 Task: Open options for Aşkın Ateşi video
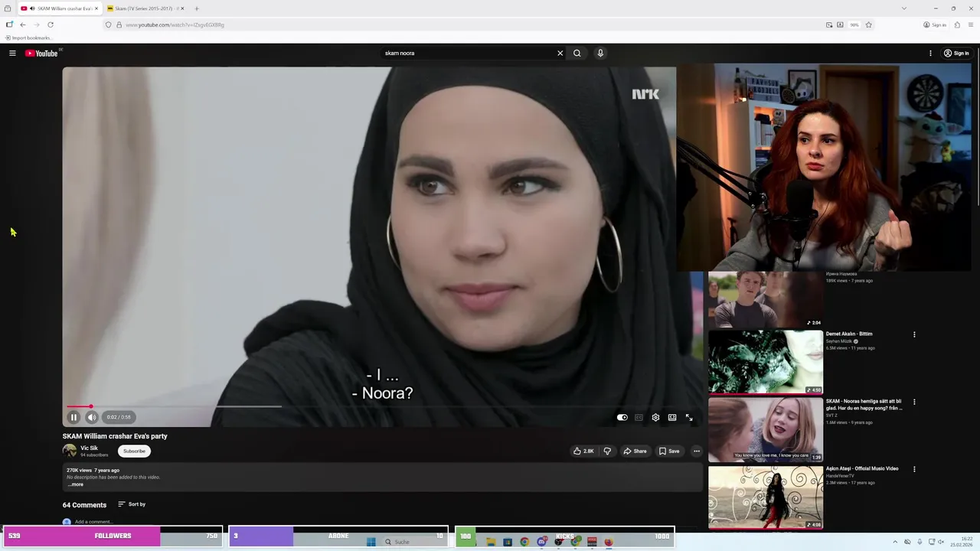(914, 469)
